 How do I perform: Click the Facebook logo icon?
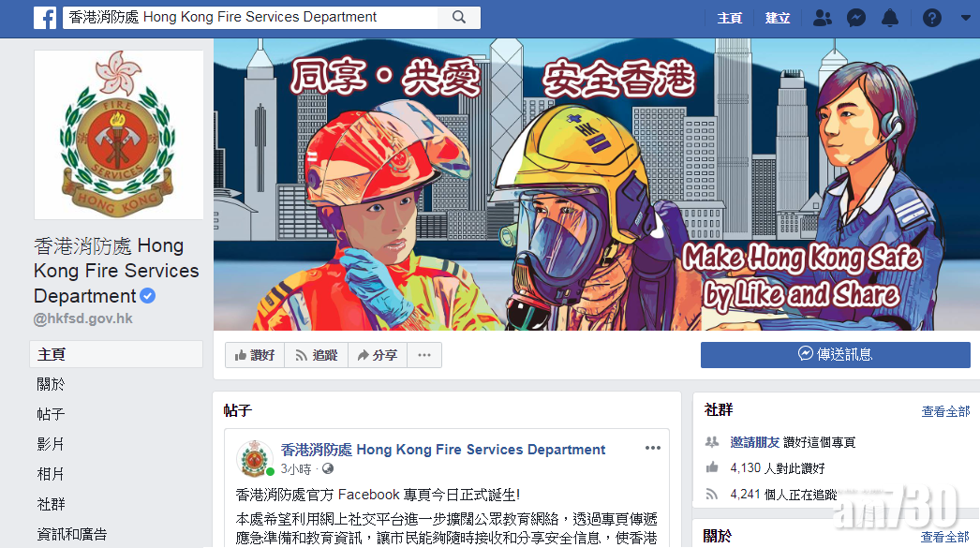[45, 18]
